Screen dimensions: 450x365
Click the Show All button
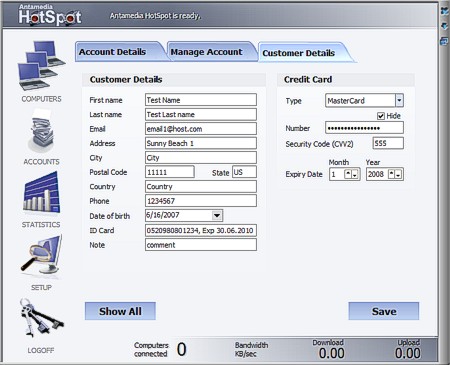[120, 311]
